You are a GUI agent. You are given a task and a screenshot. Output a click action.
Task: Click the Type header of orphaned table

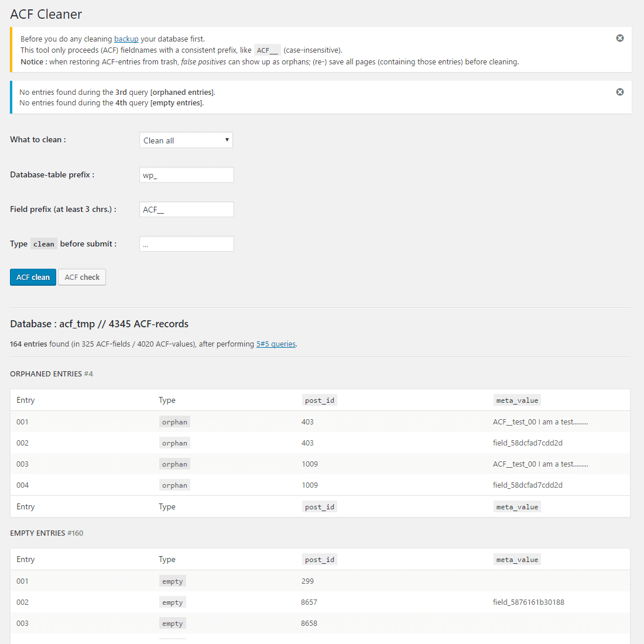(x=167, y=400)
